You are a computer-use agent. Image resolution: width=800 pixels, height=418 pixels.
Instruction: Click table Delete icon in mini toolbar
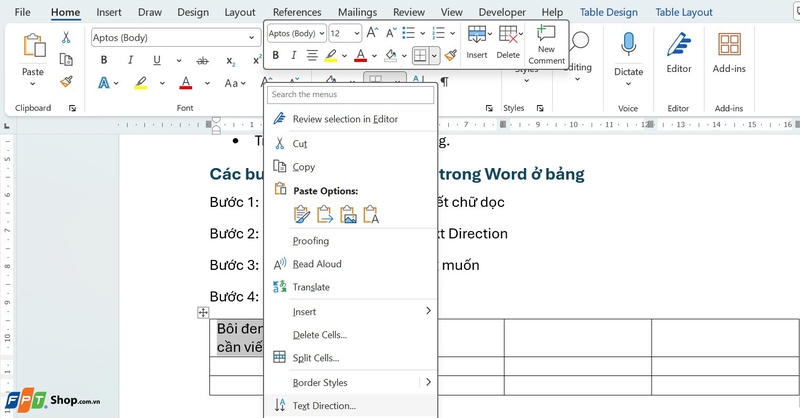click(508, 35)
